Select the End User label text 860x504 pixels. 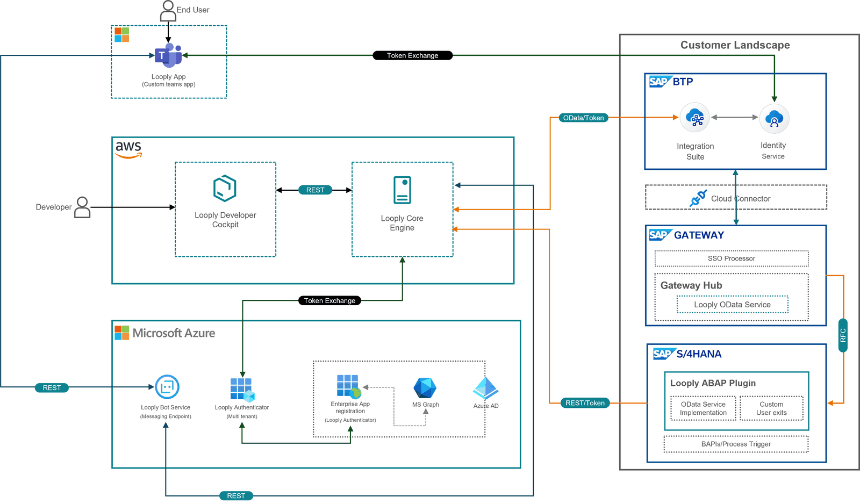click(x=193, y=10)
